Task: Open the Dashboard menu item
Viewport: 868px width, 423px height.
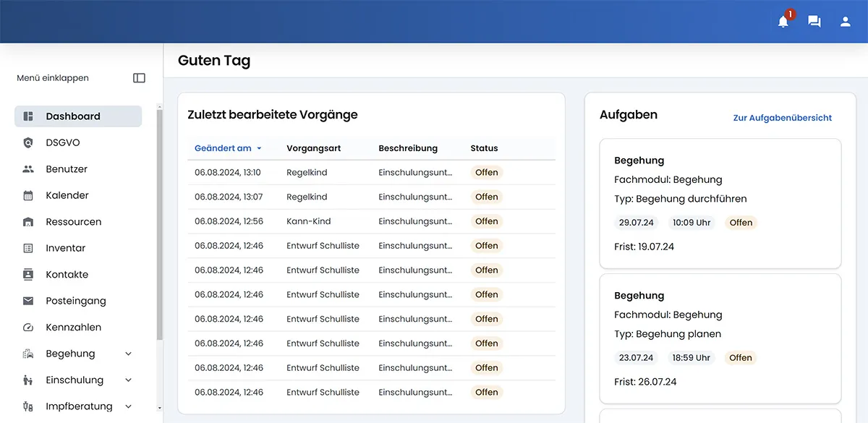Action: (78, 116)
